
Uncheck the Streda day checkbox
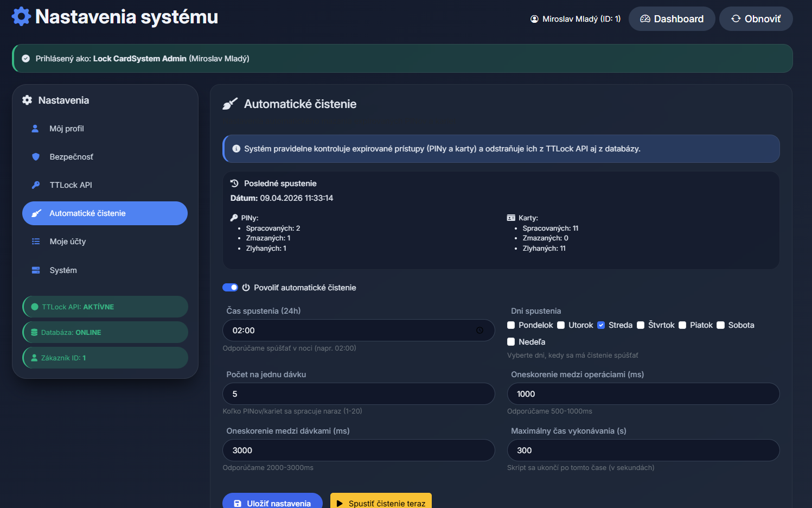tap(601, 325)
